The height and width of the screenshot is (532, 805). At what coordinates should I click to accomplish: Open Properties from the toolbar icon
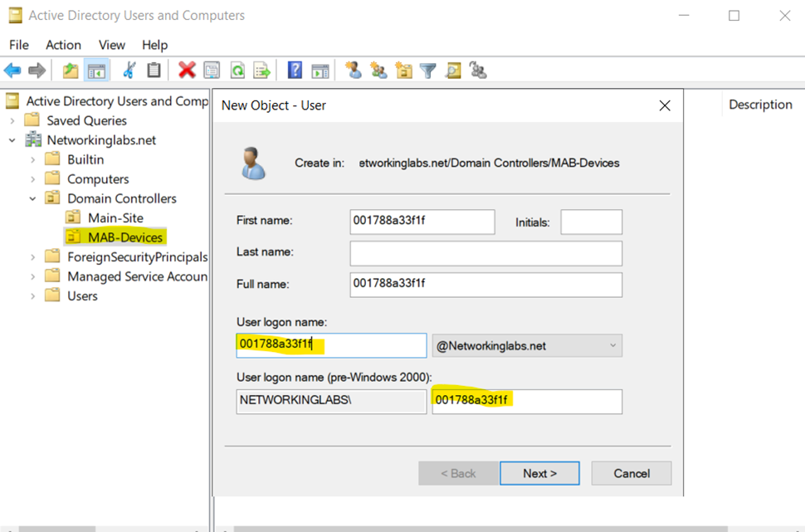pyautogui.click(x=212, y=71)
